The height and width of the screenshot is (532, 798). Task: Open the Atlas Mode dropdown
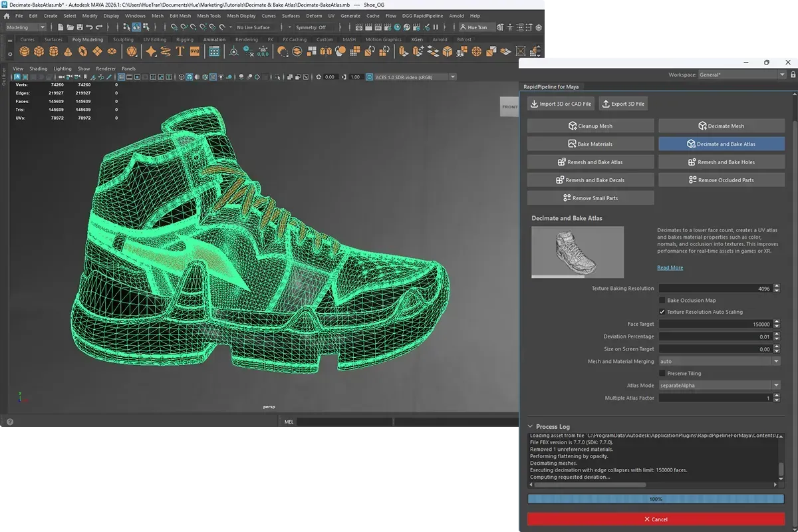(x=719, y=386)
